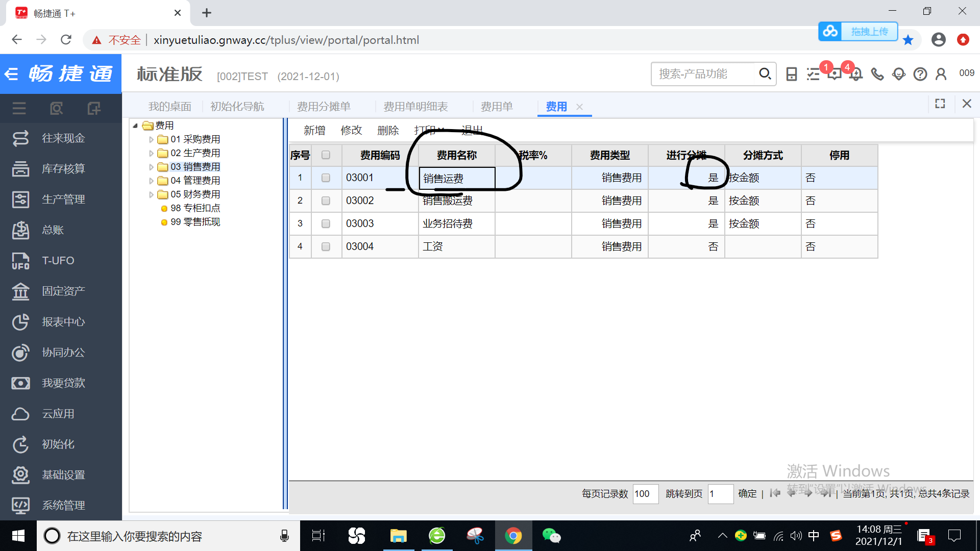Screen dimensions: 980x551
Task: Open Task View on taskbar
Action: [x=318, y=536]
